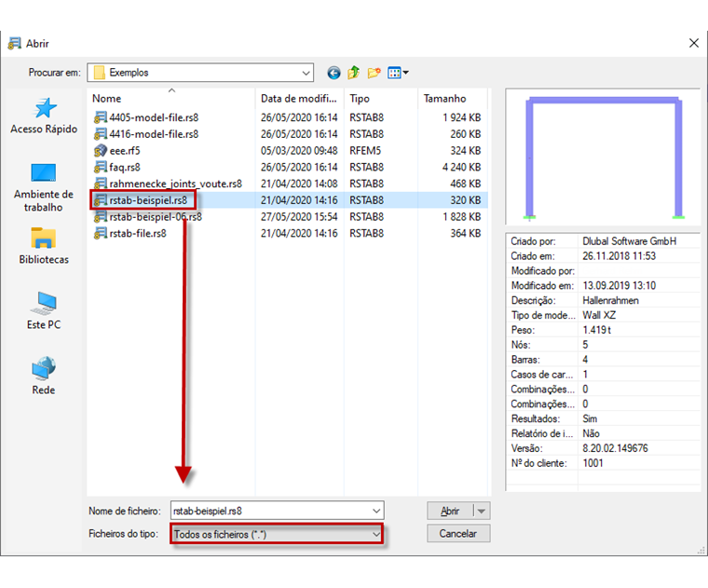
Task: Click the frame model preview thumbnail
Action: pos(604,157)
